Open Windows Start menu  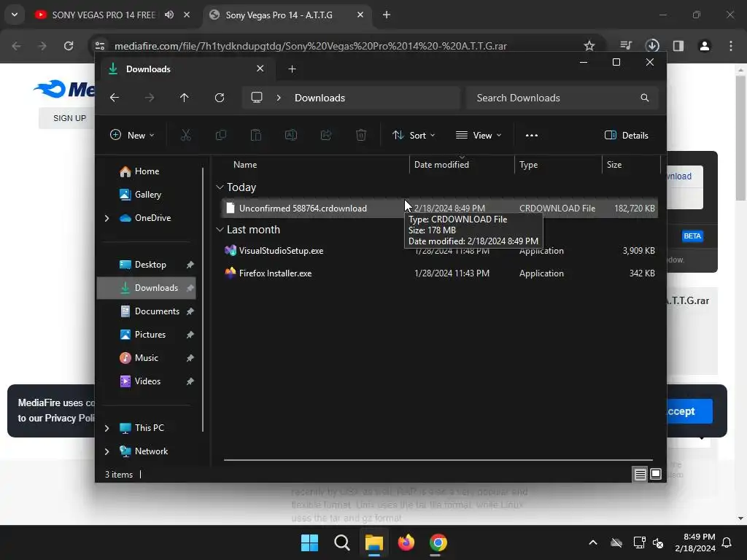pos(309,542)
